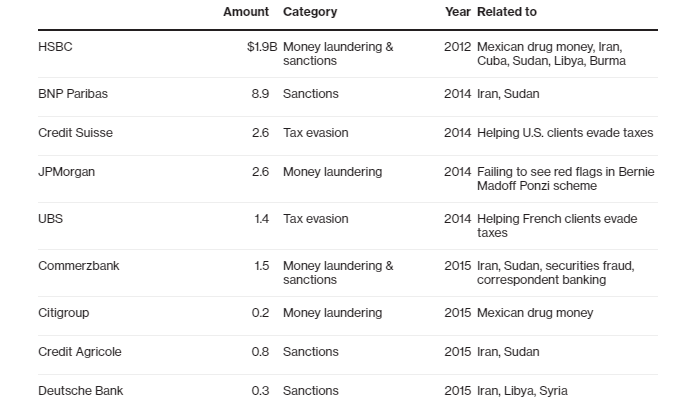Click the Credit Agricole bank name

[79, 352]
